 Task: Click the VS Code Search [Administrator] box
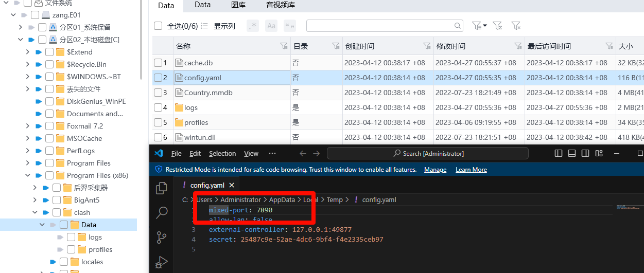coord(428,153)
